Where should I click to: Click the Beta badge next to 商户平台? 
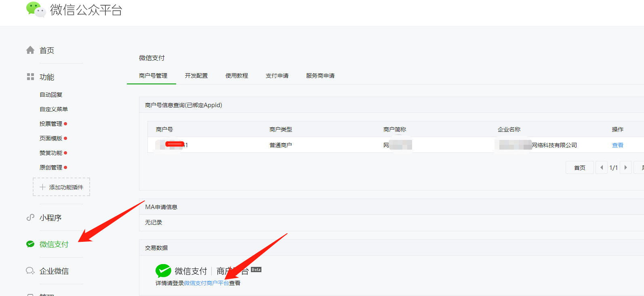coord(256,270)
